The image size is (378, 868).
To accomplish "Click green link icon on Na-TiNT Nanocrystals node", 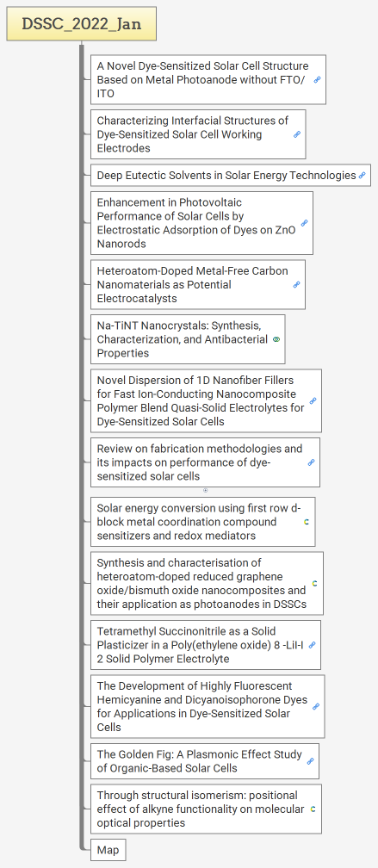I will 276,339.
